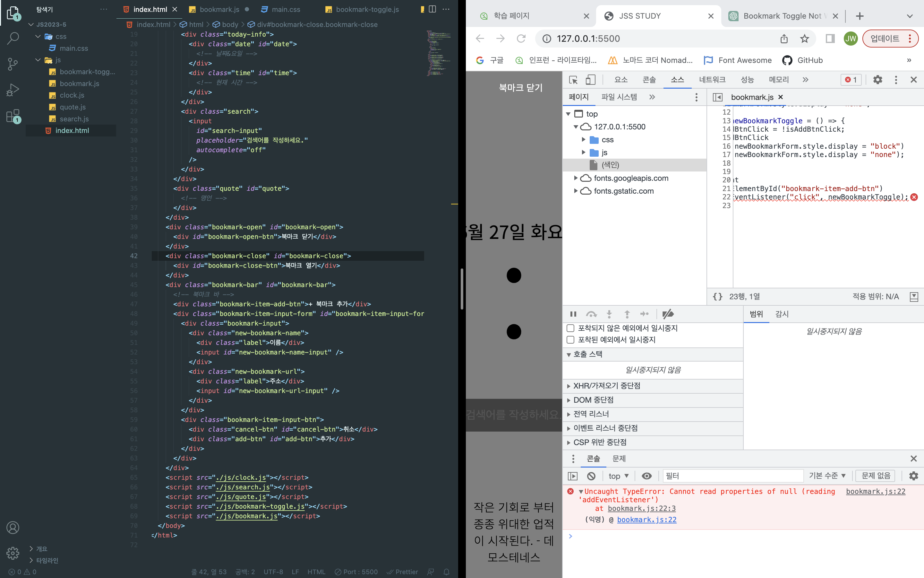Click the VS Code notifications bell

point(446,572)
